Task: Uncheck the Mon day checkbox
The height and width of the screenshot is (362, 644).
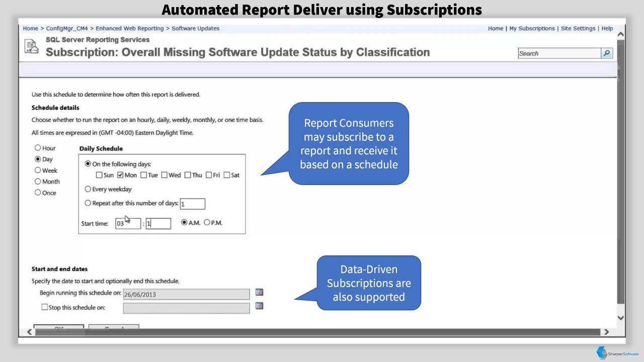Action: tap(120, 175)
